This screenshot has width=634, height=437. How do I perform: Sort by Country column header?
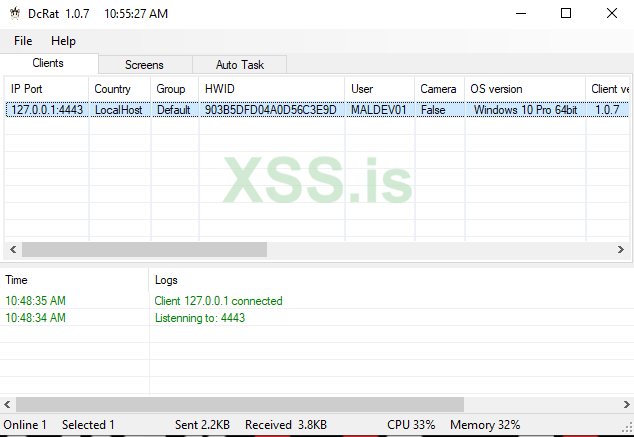tap(120, 89)
